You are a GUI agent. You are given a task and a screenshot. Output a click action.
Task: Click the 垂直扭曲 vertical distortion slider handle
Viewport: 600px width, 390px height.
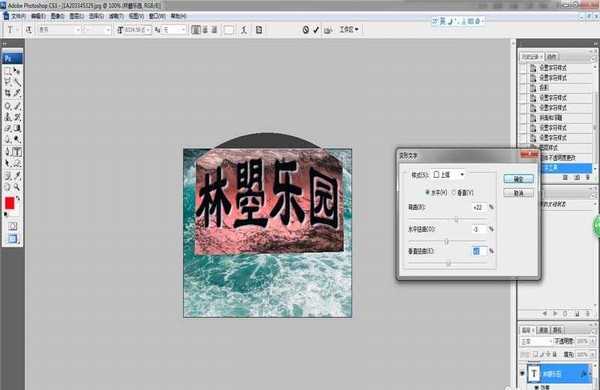point(448,263)
